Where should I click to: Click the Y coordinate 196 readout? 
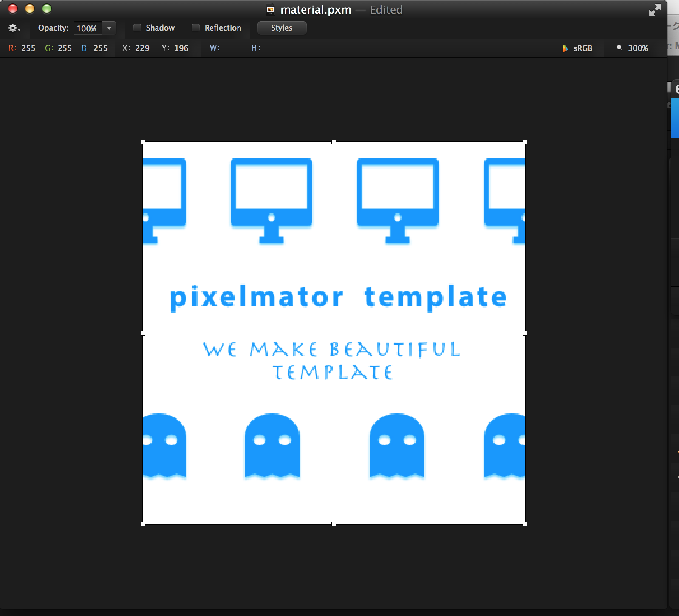coord(181,48)
